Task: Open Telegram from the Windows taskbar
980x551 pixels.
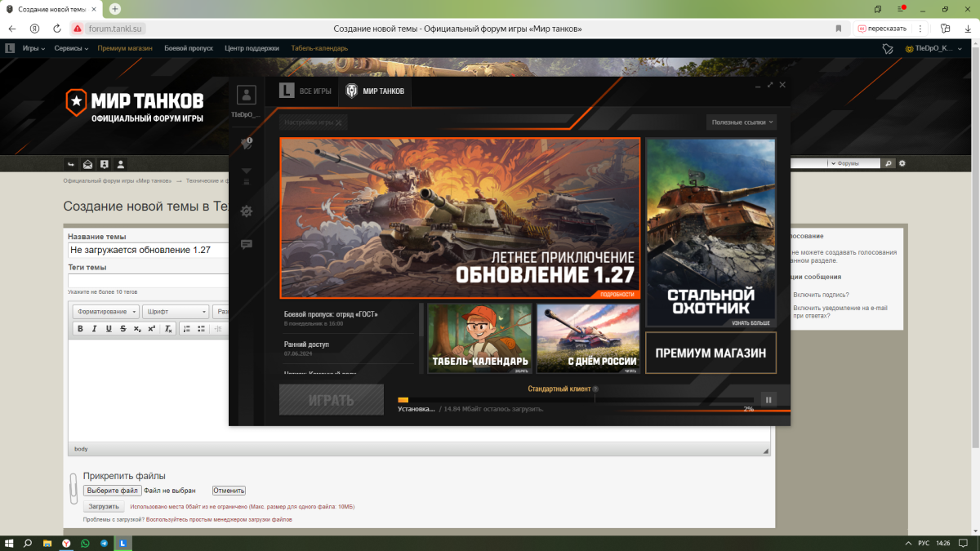Action: tap(104, 543)
